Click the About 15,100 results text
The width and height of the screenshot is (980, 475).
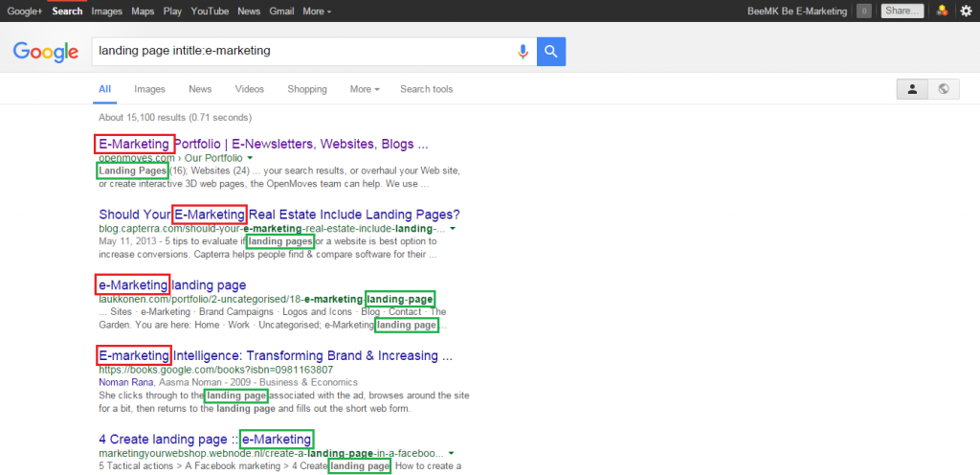click(175, 117)
